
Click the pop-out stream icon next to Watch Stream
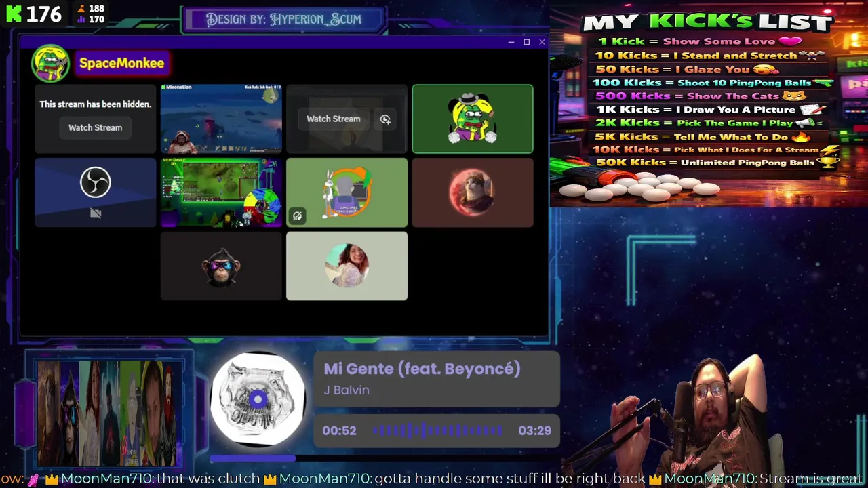pyautogui.click(x=385, y=119)
